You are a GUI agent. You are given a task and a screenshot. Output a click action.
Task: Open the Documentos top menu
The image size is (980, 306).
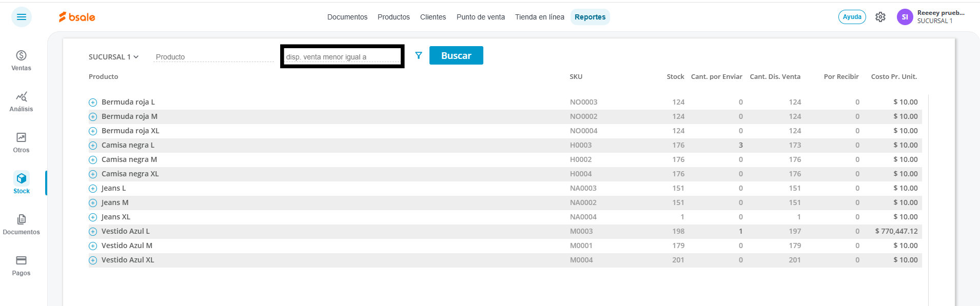coord(347,17)
